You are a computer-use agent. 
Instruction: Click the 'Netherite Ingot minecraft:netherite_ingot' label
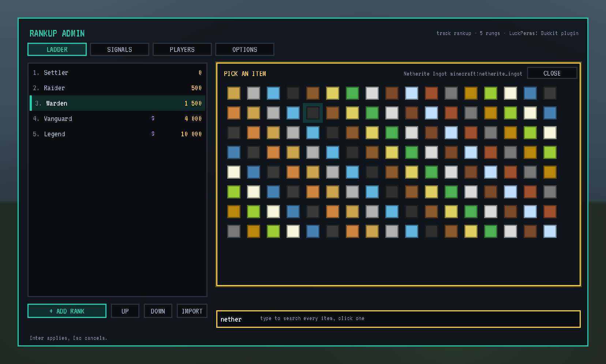[463, 74]
